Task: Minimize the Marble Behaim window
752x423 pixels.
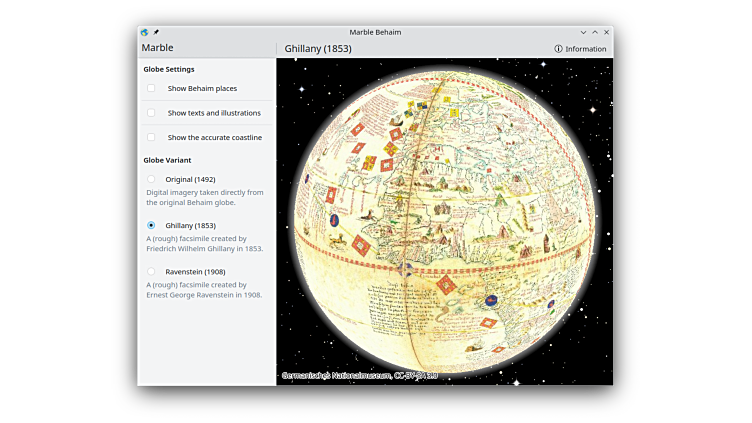Action: coord(583,32)
